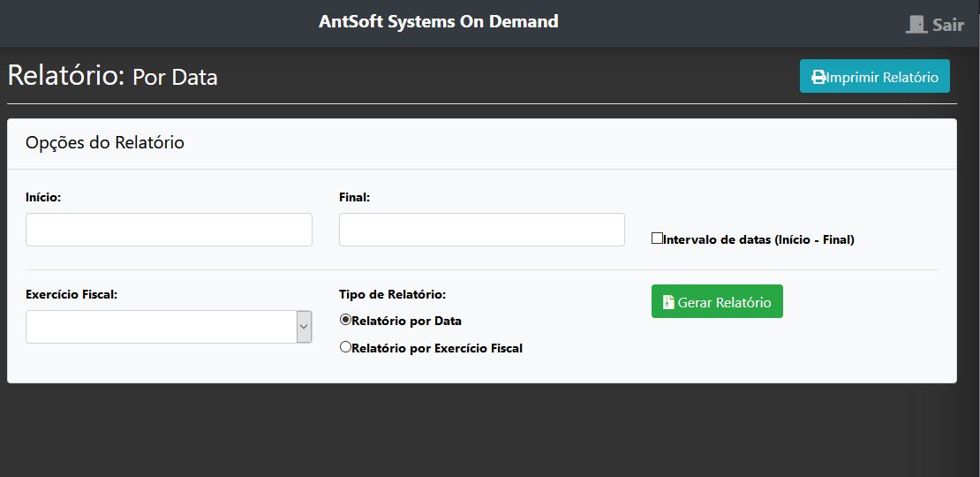Click inside the Final date field

(481, 230)
